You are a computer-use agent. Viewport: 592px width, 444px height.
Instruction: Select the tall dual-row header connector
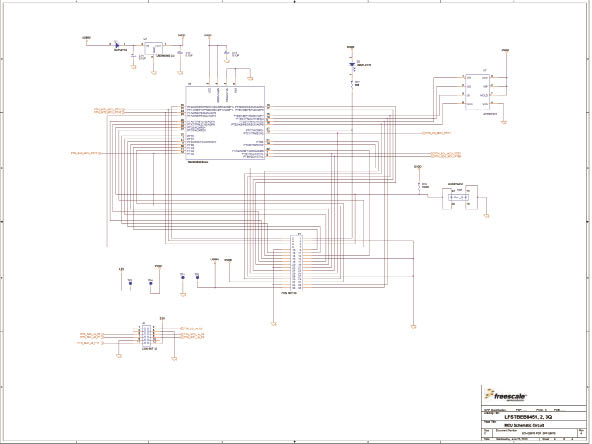click(x=296, y=263)
